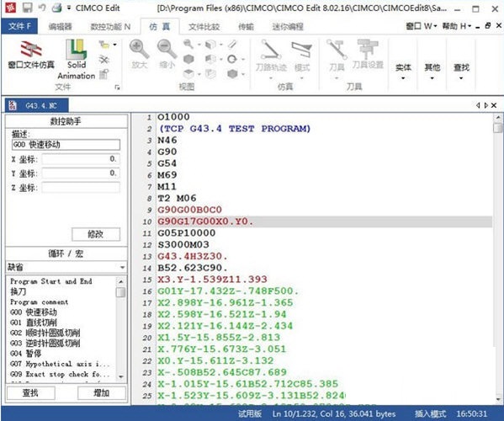Click the Find (查找) button in NC assistant

(x=30, y=392)
